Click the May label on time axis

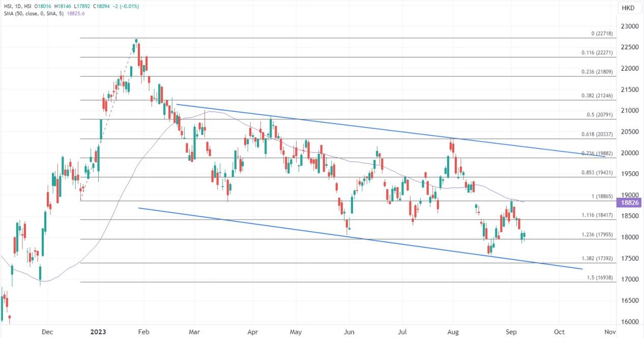(x=296, y=332)
